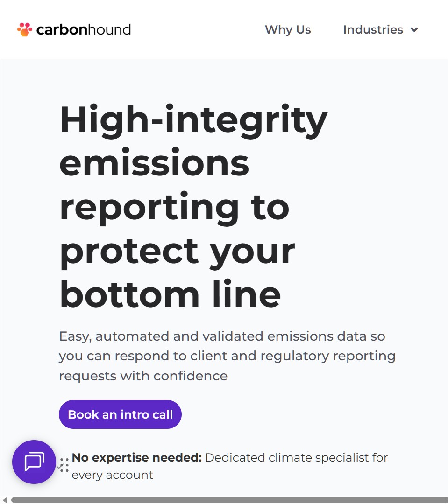Click the 'protect your' headline line
Screen dimensions: 448x504
pos(178,251)
